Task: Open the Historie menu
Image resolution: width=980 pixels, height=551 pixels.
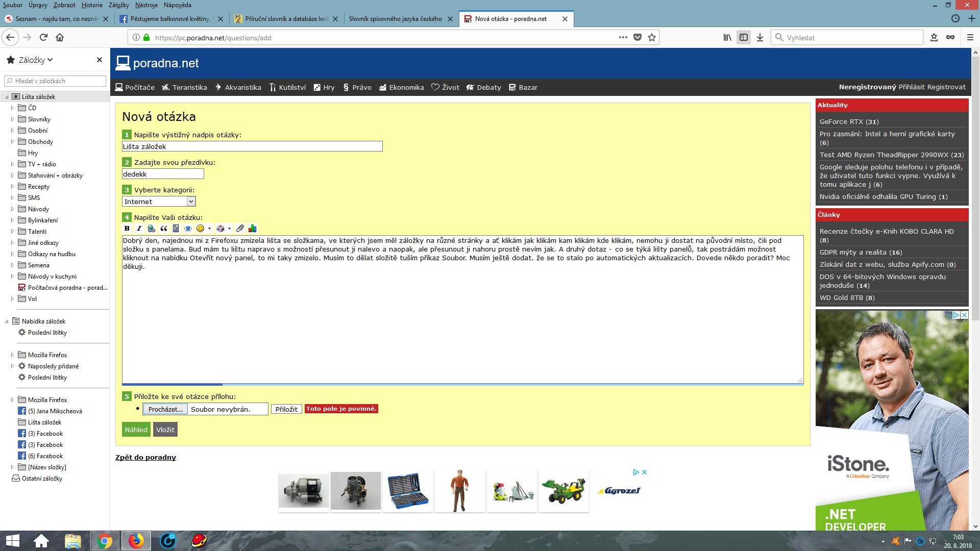Action: tap(92, 5)
